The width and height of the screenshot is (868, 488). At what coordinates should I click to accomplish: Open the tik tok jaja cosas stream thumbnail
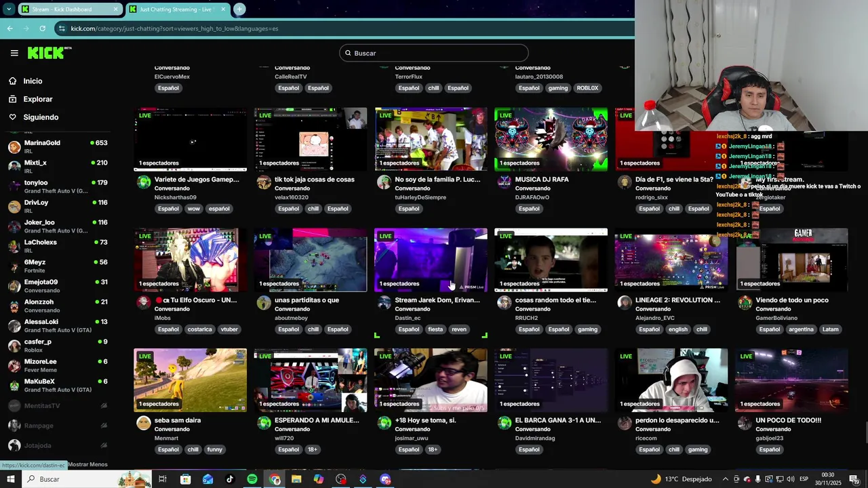point(311,139)
